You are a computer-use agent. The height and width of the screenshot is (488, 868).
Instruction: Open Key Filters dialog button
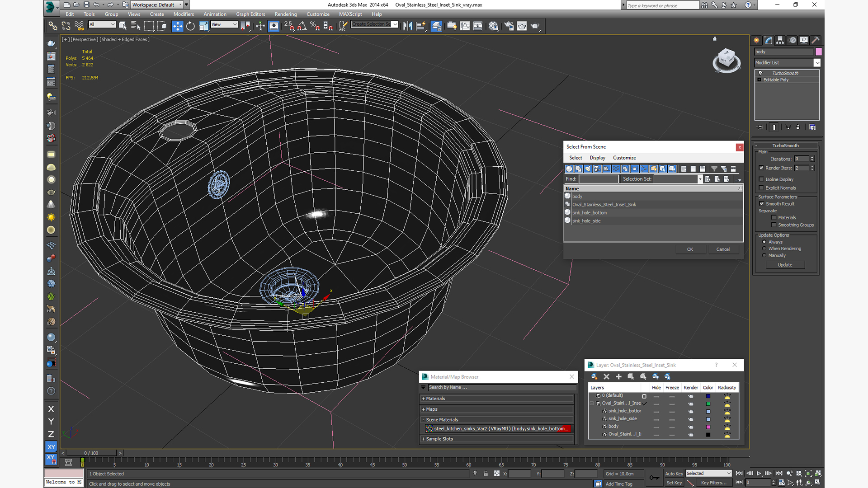click(x=714, y=483)
